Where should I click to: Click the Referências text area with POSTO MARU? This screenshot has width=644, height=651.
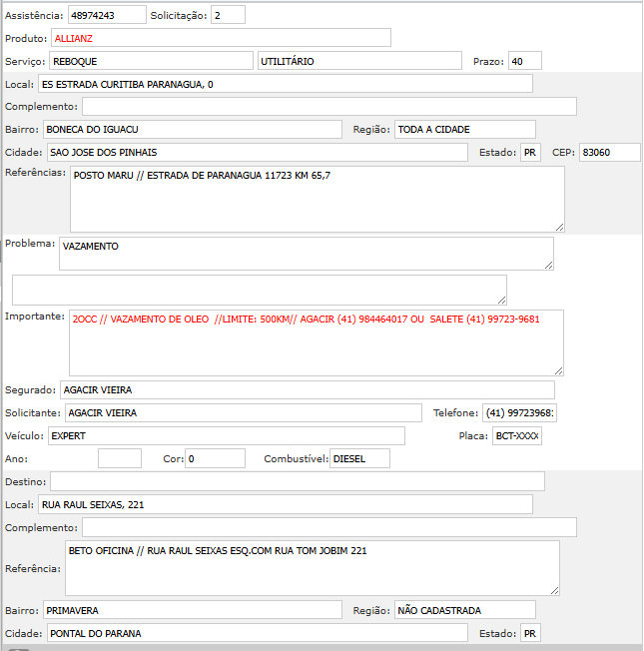coord(318,200)
